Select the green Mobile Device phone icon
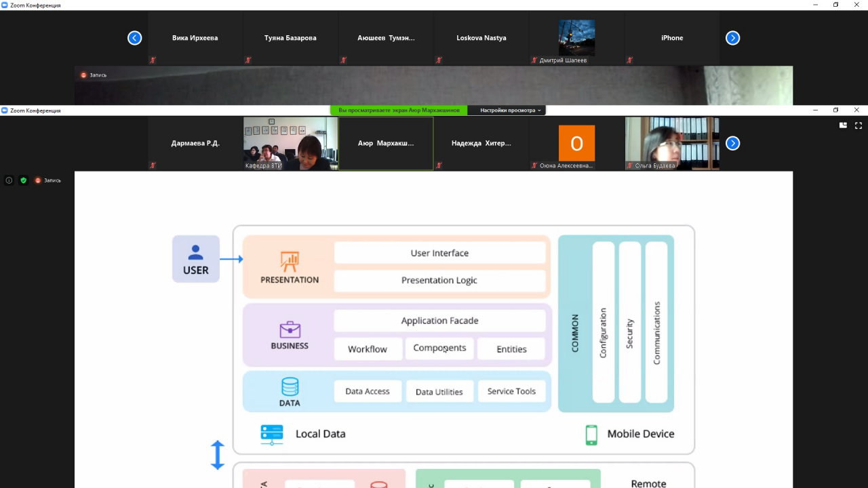This screenshot has width=868, height=488. 591,434
